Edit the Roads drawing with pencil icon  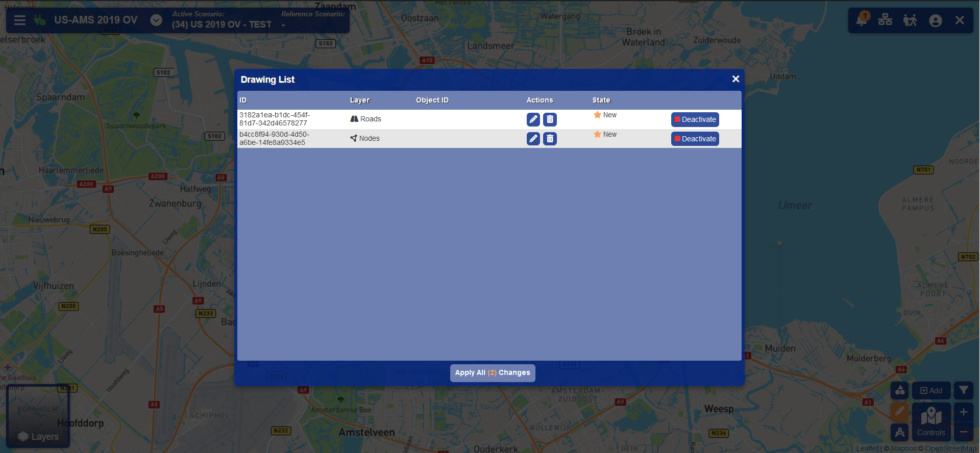533,119
